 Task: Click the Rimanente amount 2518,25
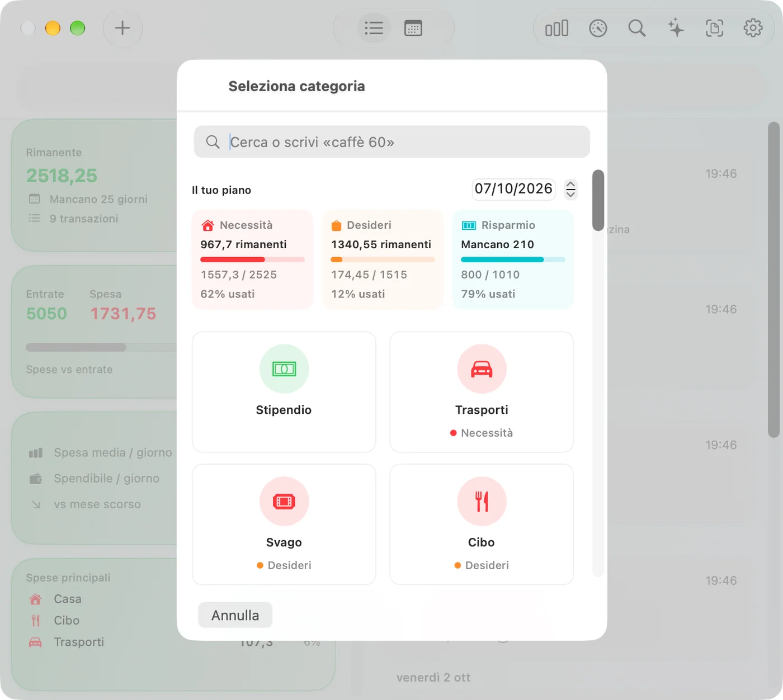point(62,176)
